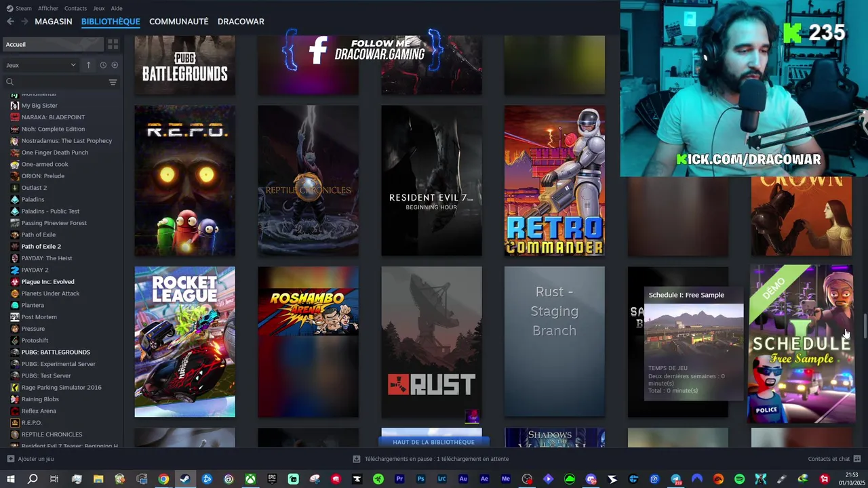Open the Téléchargements en pause status

pyautogui.click(x=431, y=459)
